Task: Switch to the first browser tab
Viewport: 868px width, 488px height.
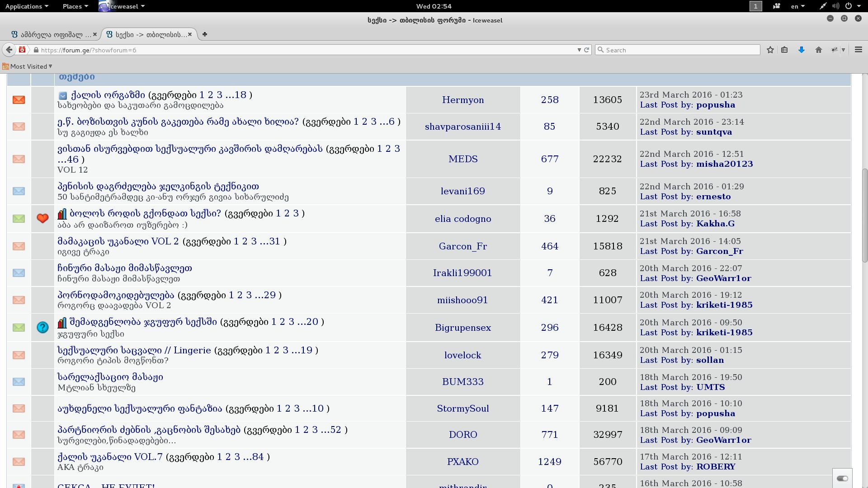Action: tap(51, 34)
